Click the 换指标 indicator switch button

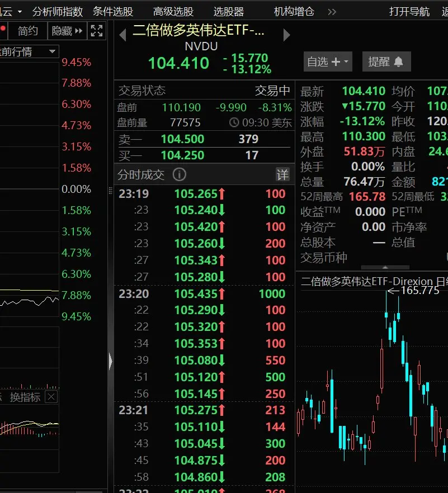tap(25, 397)
